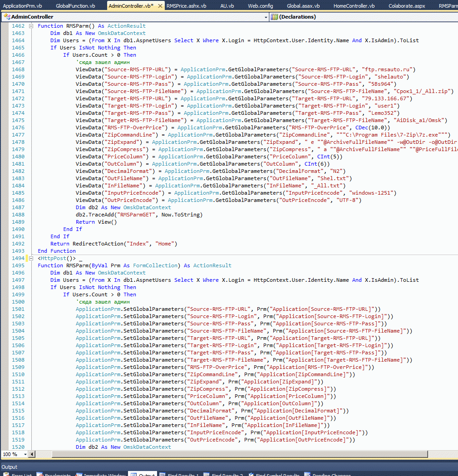Image resolution: width=458 pixels, height=476 pixels.
Task: Click End Function on line 1493
Action: pyautogui.click(x=56, y=251)
